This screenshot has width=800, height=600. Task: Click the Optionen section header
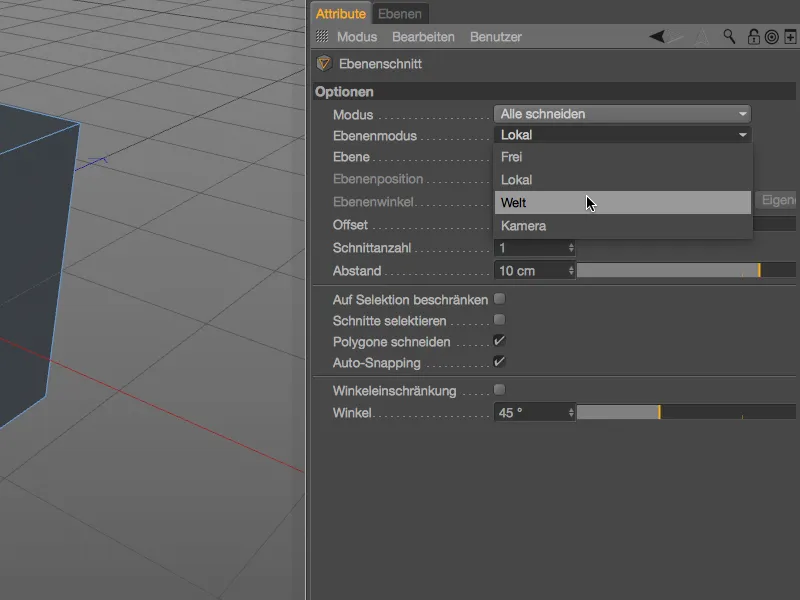[x=555, y=92]
